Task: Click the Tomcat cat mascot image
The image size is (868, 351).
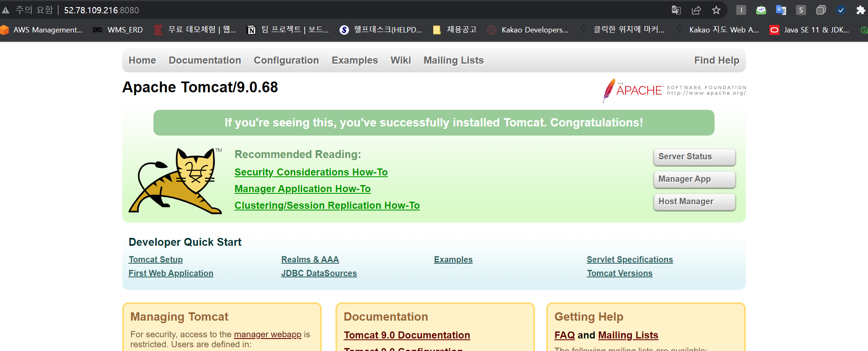Action: (175, 180)
